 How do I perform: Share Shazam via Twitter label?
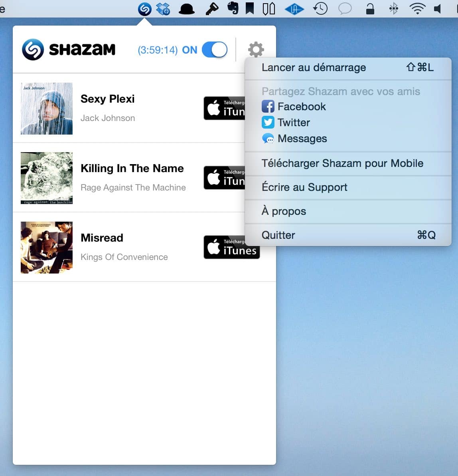click(294, 122)
